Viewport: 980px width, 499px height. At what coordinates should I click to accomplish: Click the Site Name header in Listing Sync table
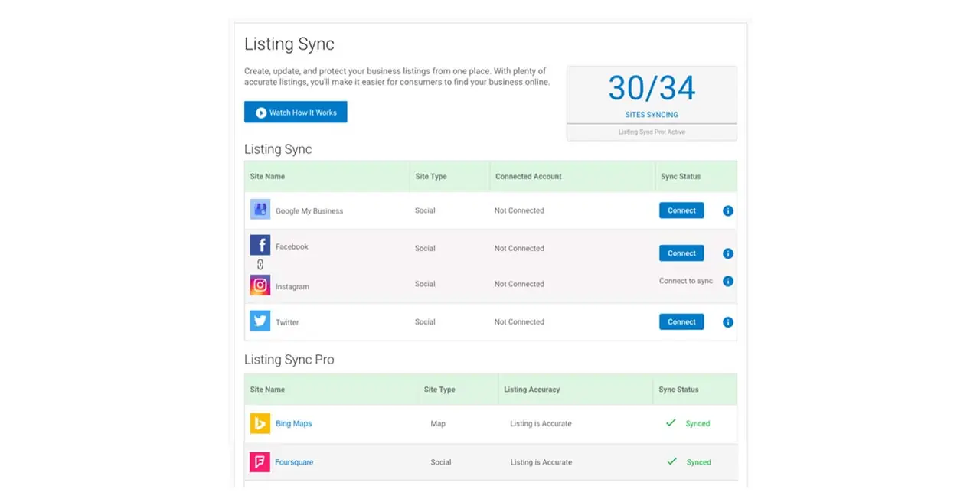[x=267, y=176]
